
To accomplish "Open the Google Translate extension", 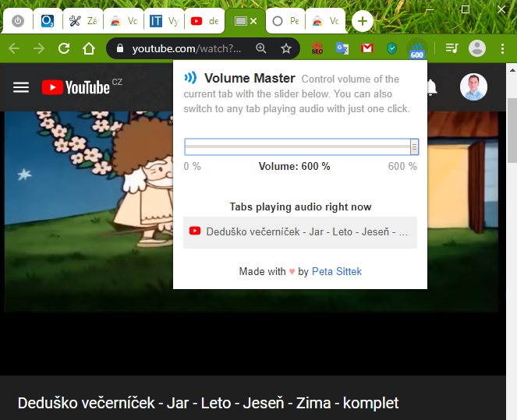I will 342,49.
